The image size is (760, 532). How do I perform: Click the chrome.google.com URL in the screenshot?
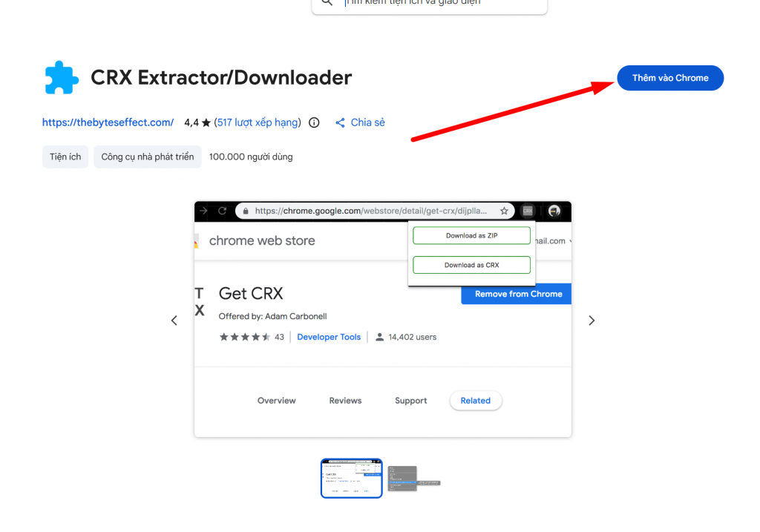tap(371, 211)
